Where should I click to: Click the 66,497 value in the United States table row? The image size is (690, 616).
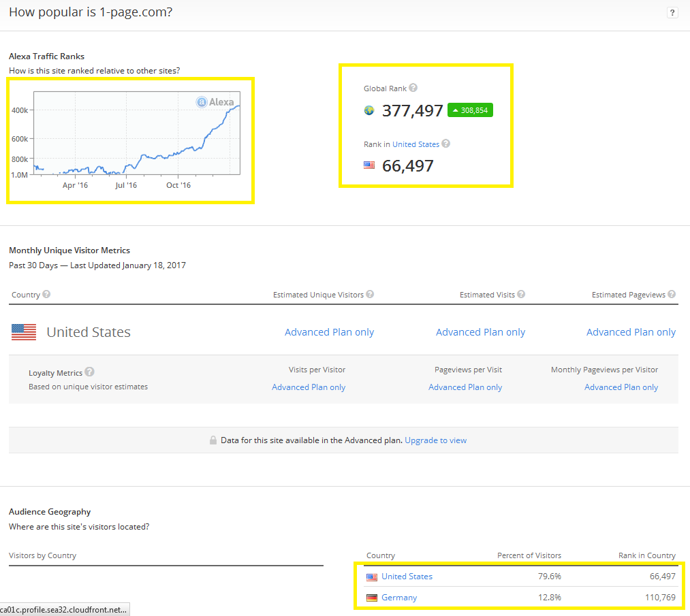[663, 577]
